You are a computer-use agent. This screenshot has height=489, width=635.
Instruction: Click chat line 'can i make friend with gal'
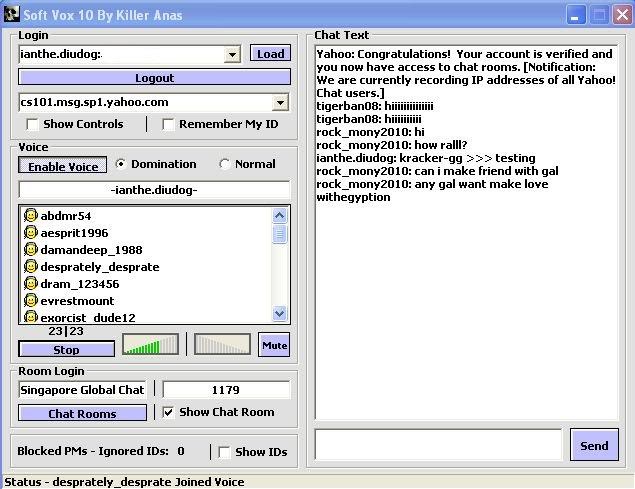point(437,171)
